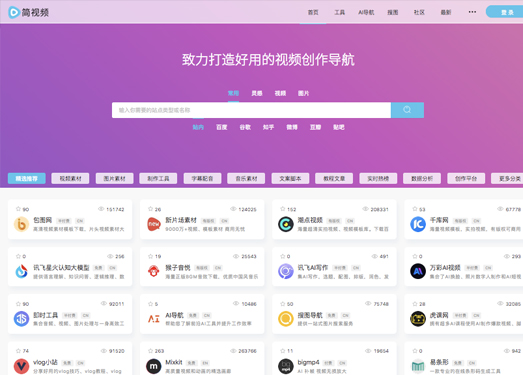Screen dimensions: 523x375
Task: Select the 精选推荐 category button
Action: [27, 178]
